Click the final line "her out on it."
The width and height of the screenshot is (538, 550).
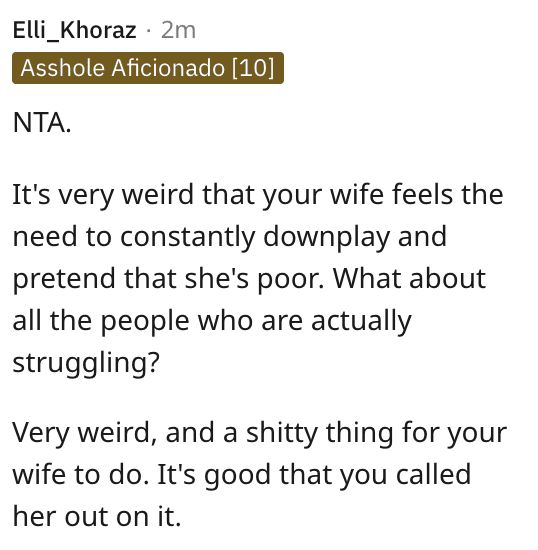(97, 516)
